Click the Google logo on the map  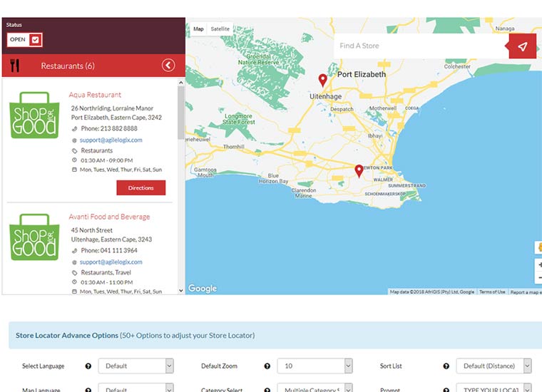pyautogui.click(x=203, y=289)
